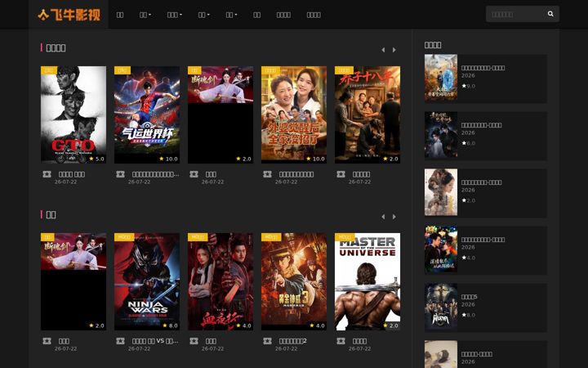Click star icon below MASTER OF THE UNIVERSE

341,341
